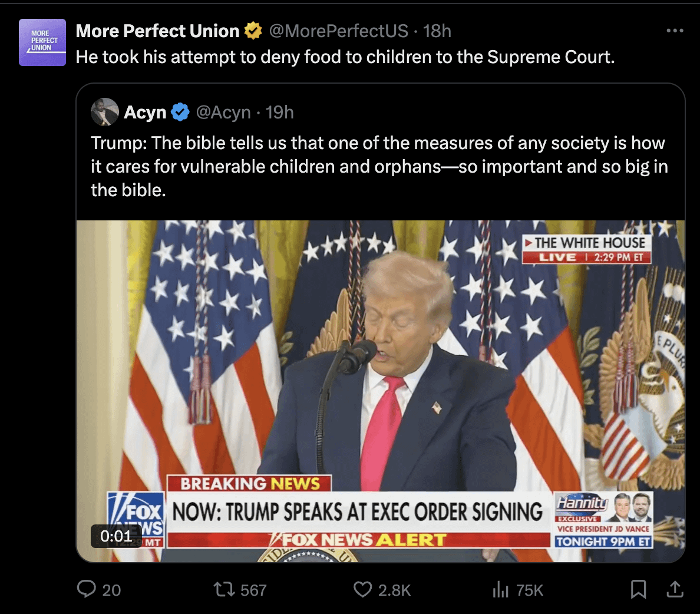Click Acyn's blue verified checkmark

point(180,112)
